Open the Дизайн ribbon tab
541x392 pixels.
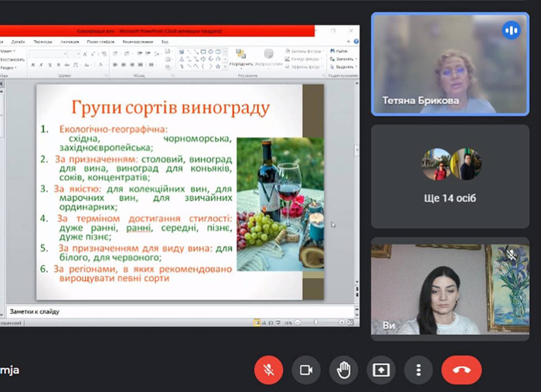pyautogui.click(x=18, y=42)
